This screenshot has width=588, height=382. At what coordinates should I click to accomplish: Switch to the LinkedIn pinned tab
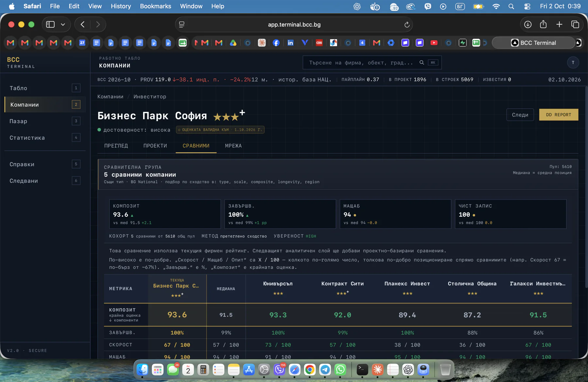pyautogui.click(x=290, y=43)
